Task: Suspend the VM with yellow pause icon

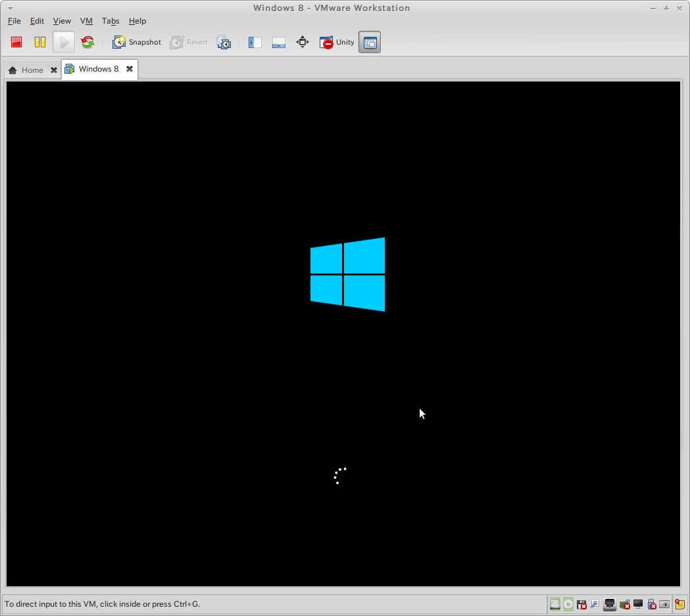Action: click(x=40, y=42)
